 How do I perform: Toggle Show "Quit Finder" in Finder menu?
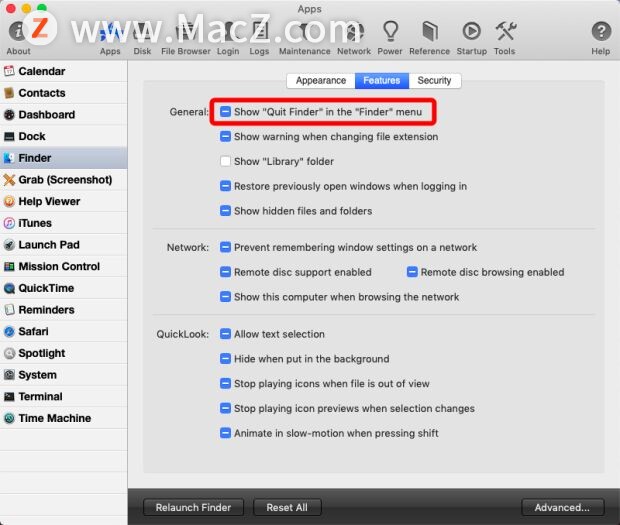click(x=225, y=112)
